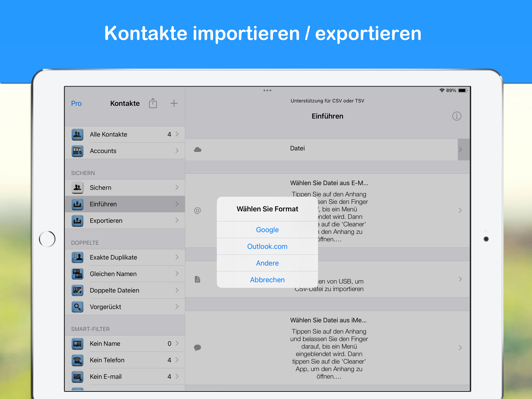
Task: Select the Andere format option
Action: coord(267,263)
